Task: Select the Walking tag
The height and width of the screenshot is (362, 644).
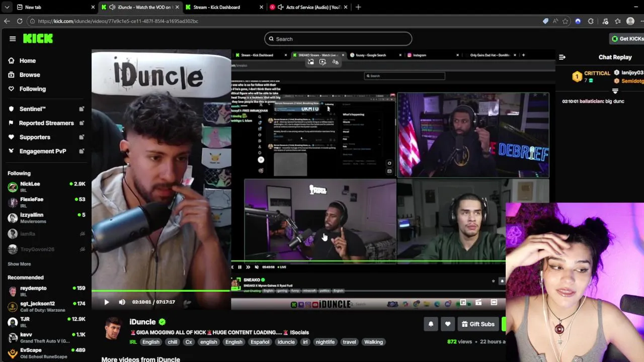Action: (373, 342)
